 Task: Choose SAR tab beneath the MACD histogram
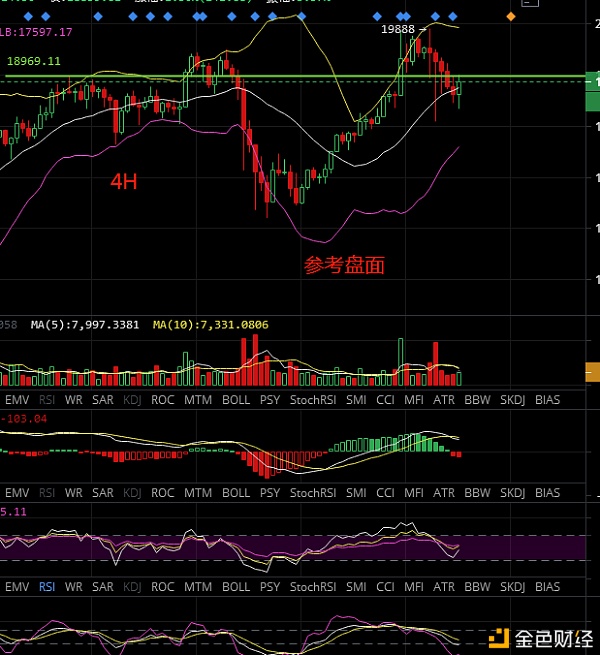(103, 493)
